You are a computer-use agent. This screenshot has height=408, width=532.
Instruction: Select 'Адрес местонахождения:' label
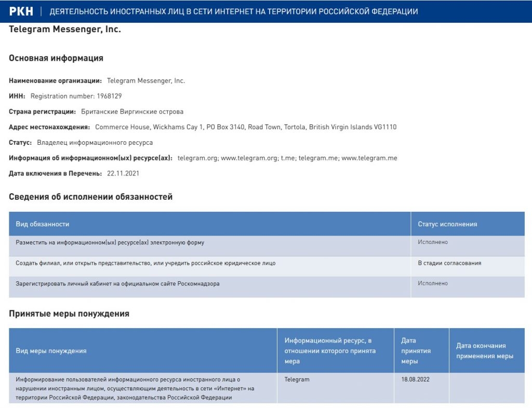(49, 127)
